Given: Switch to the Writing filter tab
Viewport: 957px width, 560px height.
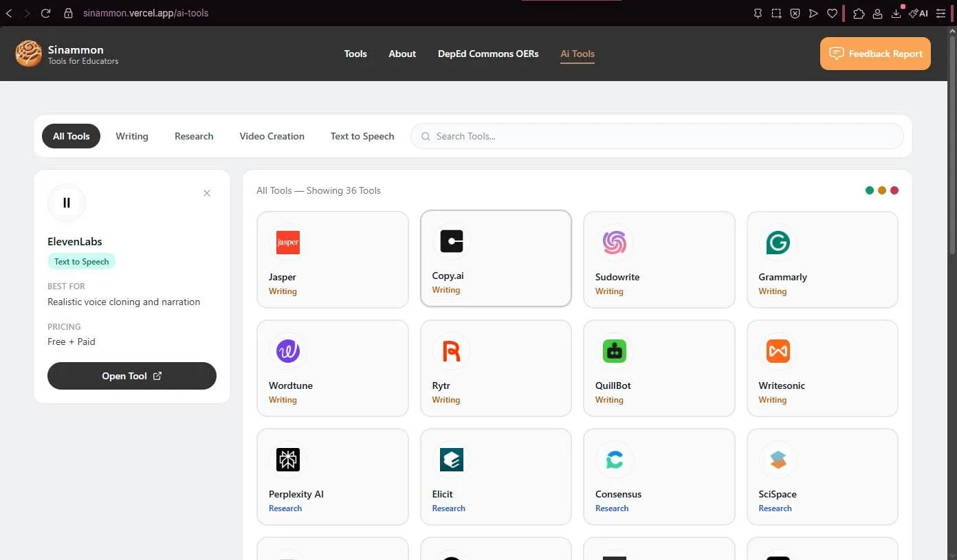Looking at the screenshot, I should click(x=132, y=136).
